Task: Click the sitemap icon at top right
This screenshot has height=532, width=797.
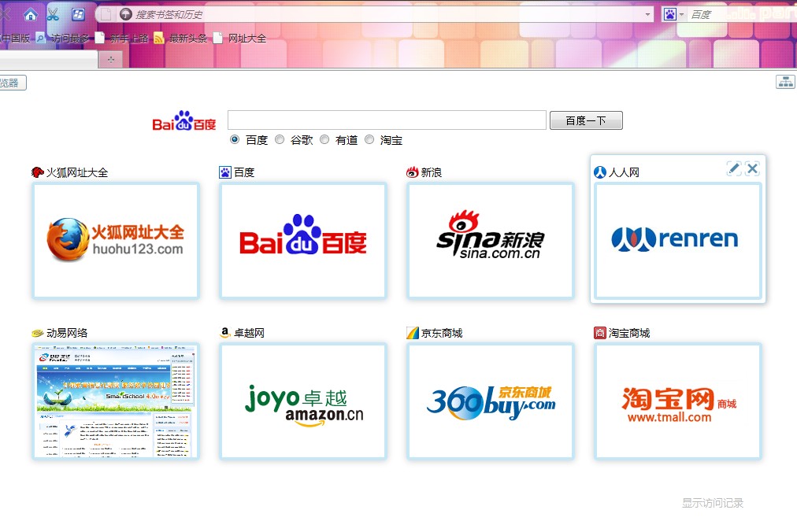Action: (x=785, y=83)
